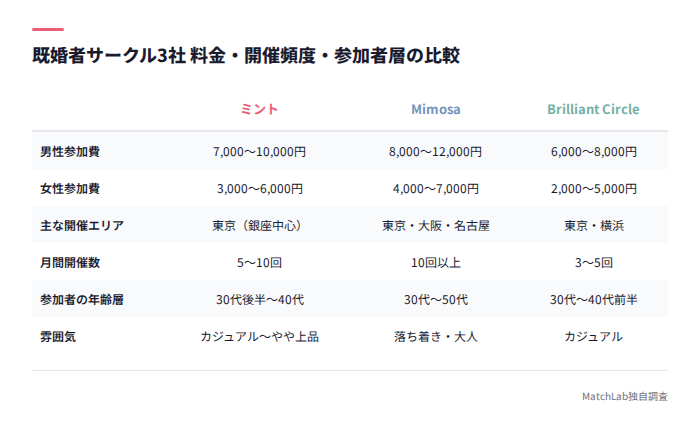The image size is (700, 433).
Task: Select the cell 3〜5回
Action: tap(594, 262)
